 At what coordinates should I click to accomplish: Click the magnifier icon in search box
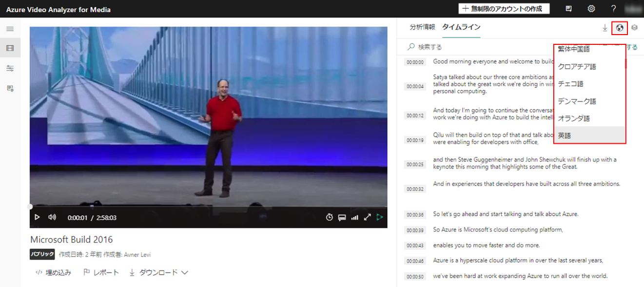coord(411,47)
